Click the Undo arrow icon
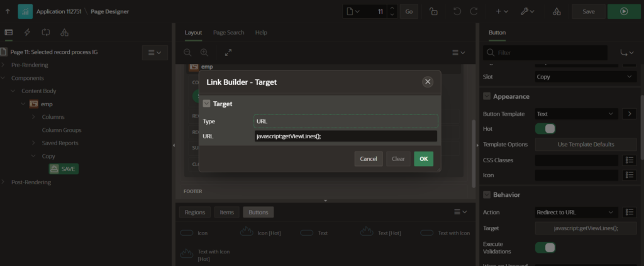644x266 pixels. coord(457,11)
